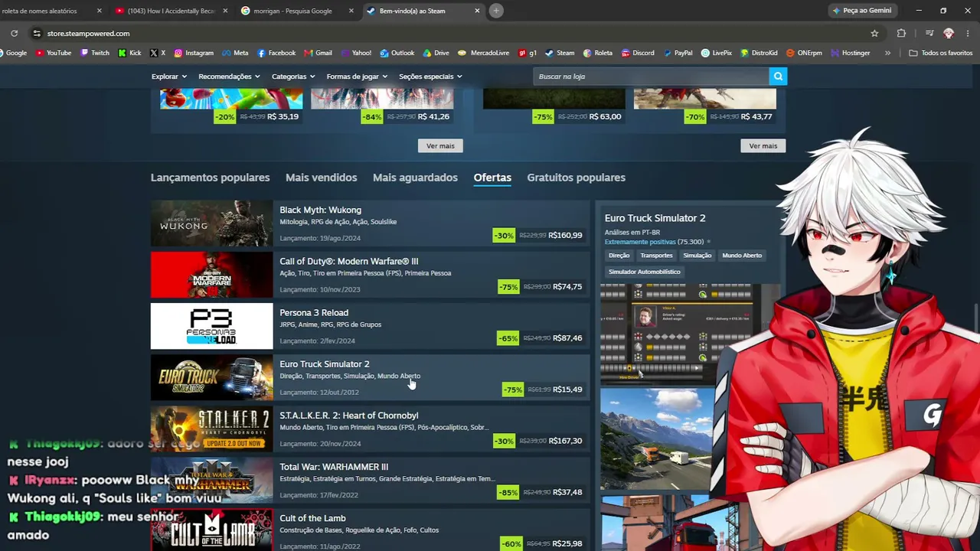Open the Todos os favoritos folder
Screen dimensions: 980x551
point(940,53)
